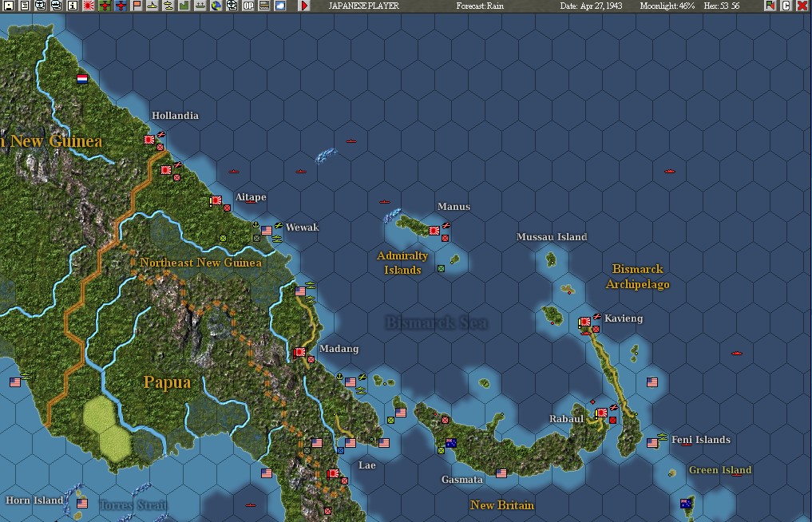Click the Allied commander face icon
Image resolution: width=812 pixels, height=522 pixels.
coord(55,7)
